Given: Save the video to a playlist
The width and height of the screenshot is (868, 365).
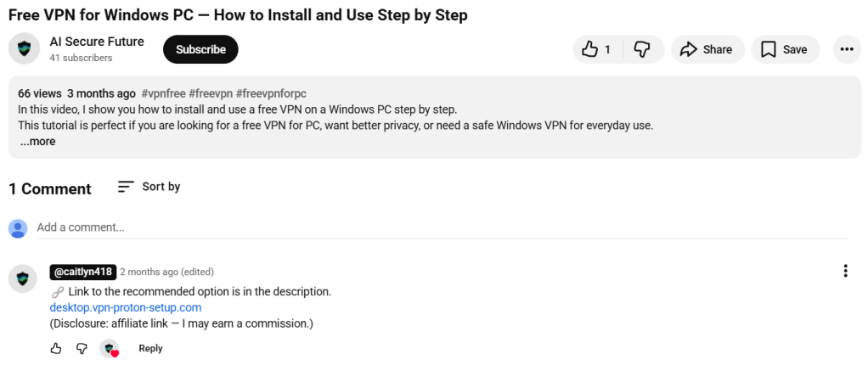Looking at the screenshot, I should pyautogui.click(x=785, y=49).
